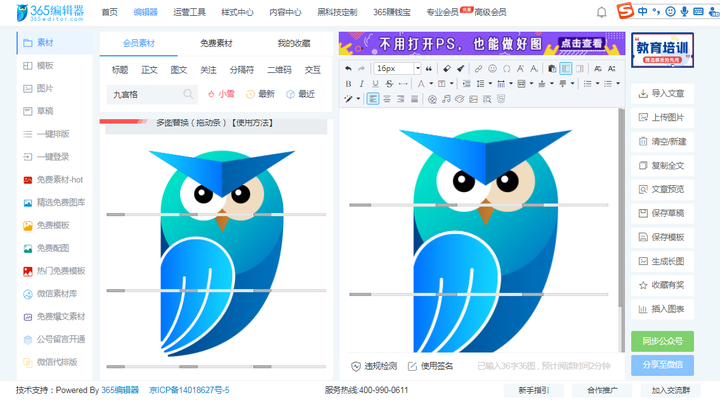Image resolution: width=720 pixels, height=400 pixels.
Task: Click the 保存草稿 button
Action: [662, 213]
